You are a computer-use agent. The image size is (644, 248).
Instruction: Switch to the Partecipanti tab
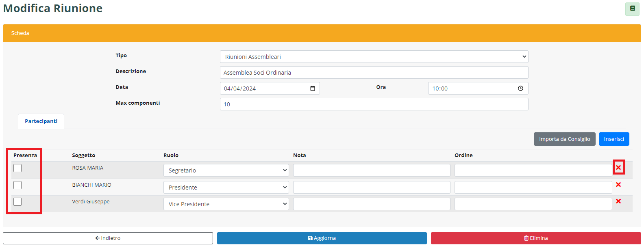(41, 121)
